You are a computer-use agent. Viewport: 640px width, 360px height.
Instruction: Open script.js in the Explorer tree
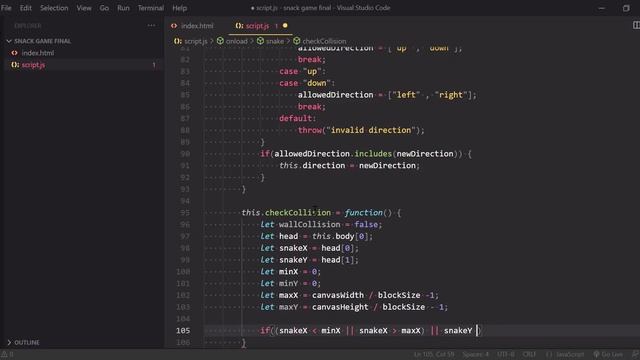33,65
